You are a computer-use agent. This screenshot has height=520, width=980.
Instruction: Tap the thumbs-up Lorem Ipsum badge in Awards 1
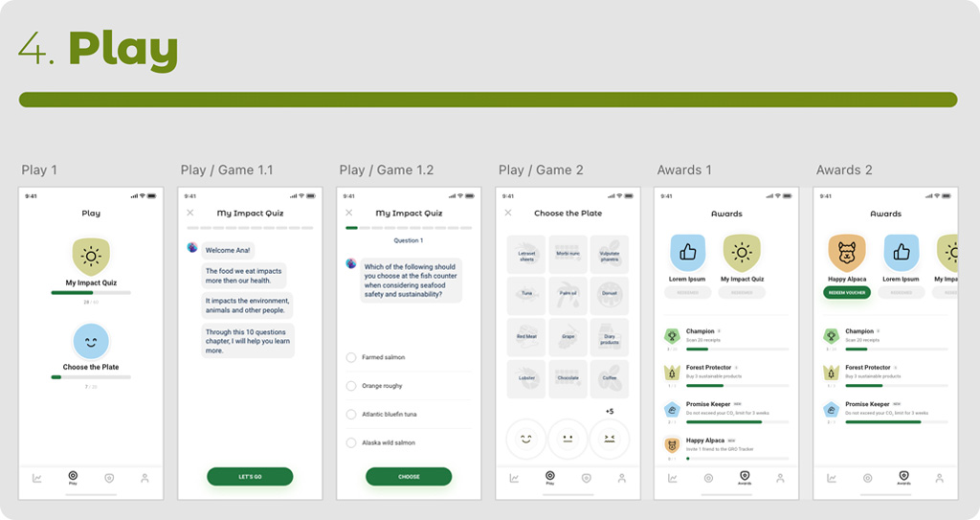pyautogui.click(x=687, y=253)
